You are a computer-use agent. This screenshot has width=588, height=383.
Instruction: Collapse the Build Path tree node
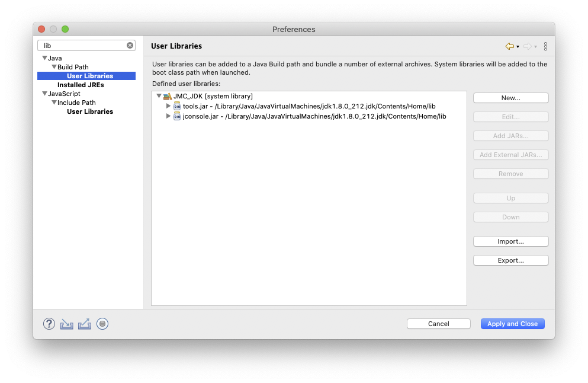pos(54,67)
